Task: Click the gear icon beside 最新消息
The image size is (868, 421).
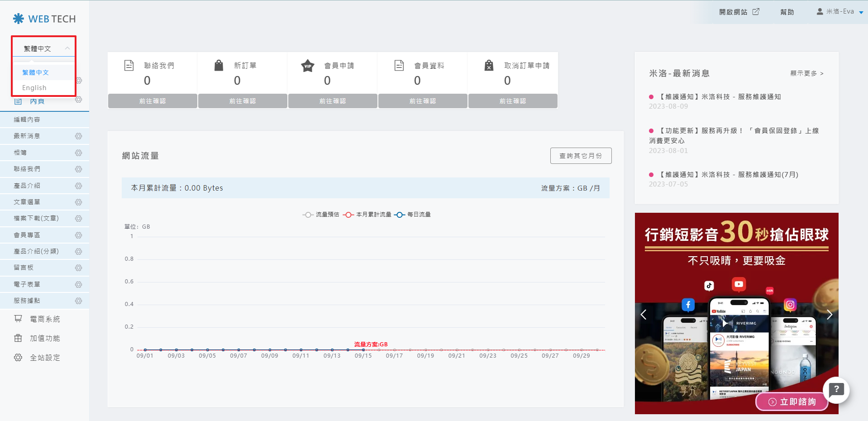Action: click(78, 136)
